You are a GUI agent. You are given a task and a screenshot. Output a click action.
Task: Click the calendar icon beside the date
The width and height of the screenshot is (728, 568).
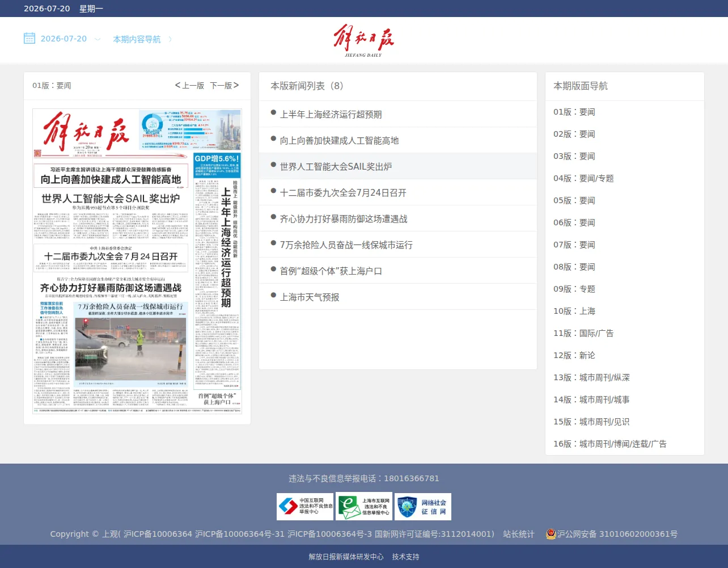29,39
